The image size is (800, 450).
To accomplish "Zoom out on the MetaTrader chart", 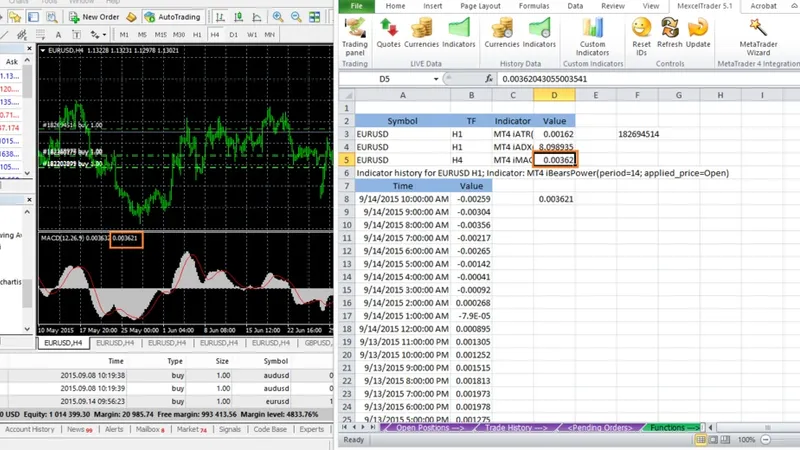I will pos(296,17).
